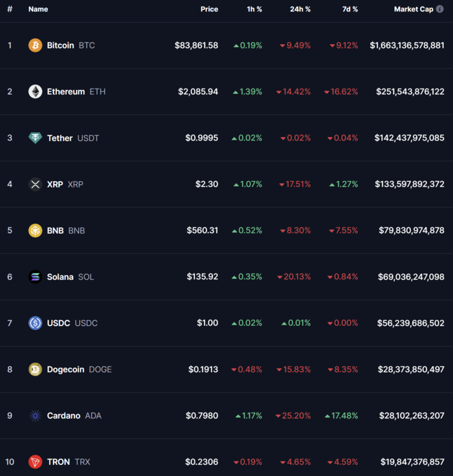Sort by rank # column header
The image size is (453, 476).
click(x=10, y=9)
